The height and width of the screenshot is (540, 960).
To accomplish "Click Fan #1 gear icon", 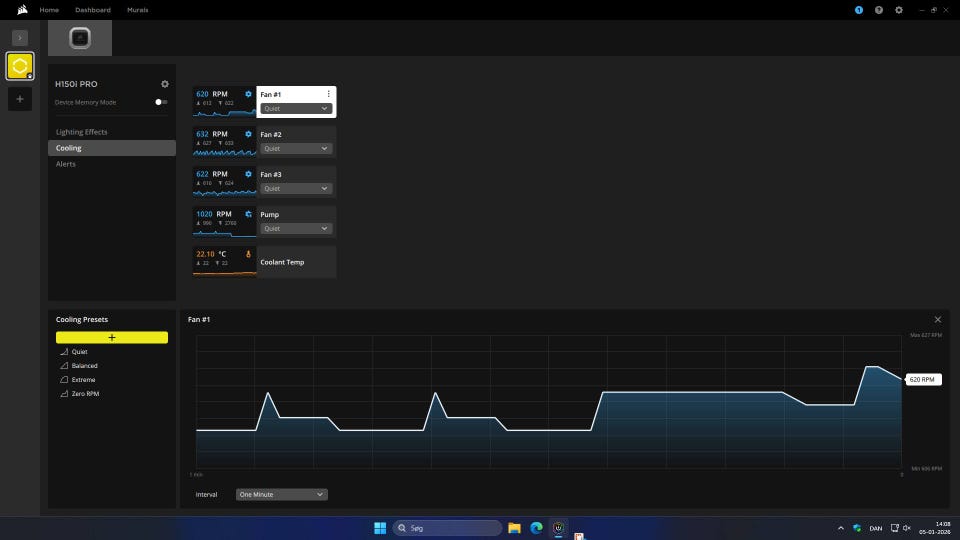I will tap(248, 94).
